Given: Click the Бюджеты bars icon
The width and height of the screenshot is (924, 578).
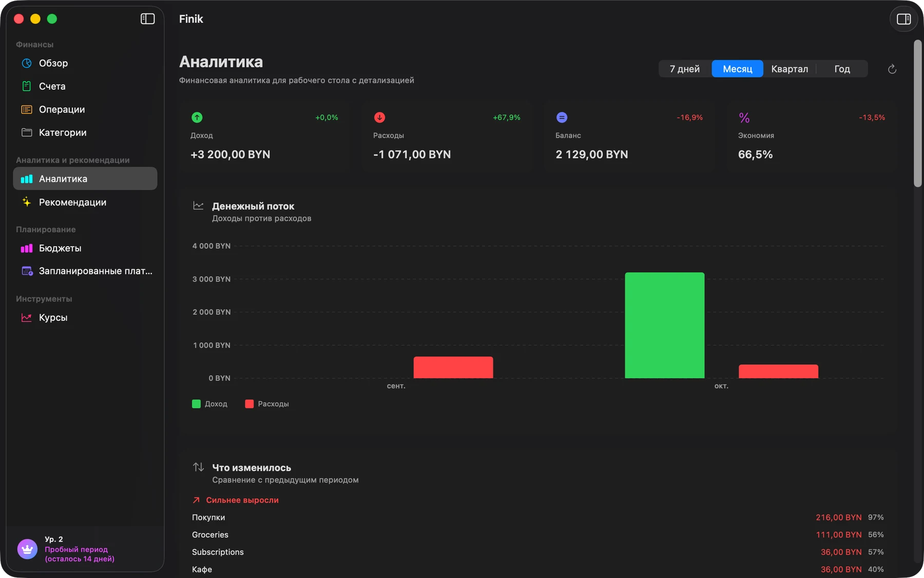Looking at the screenshot, I should click(x=27, y=248).
